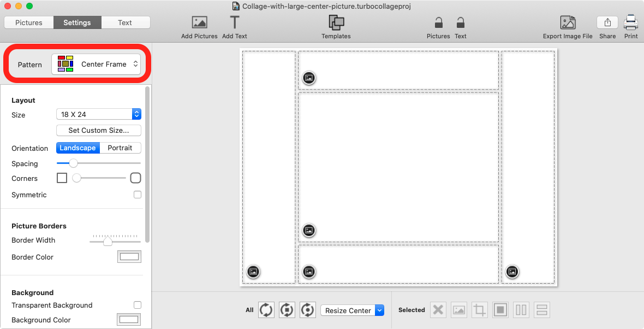Viewport: 644px width, 329px height.
Task: Open the Templates chooser
Action: [336, 22]
